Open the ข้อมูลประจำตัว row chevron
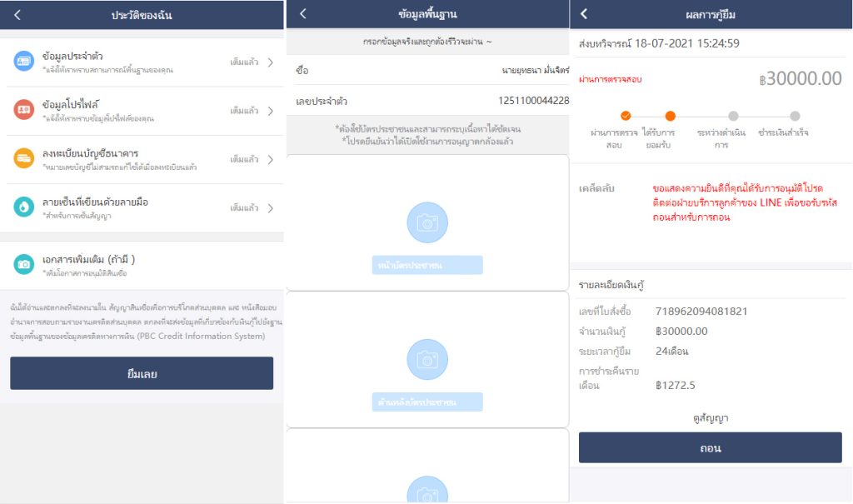Image resolution: width=853 pixels, height=504 pixels. tap(271, 62)
